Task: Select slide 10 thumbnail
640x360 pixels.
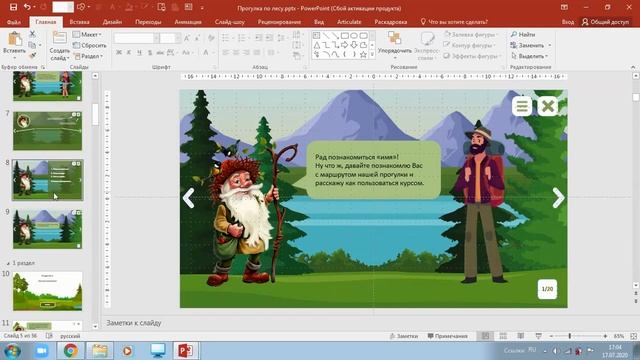Action: pyautogui.click(x=47, y=291)
